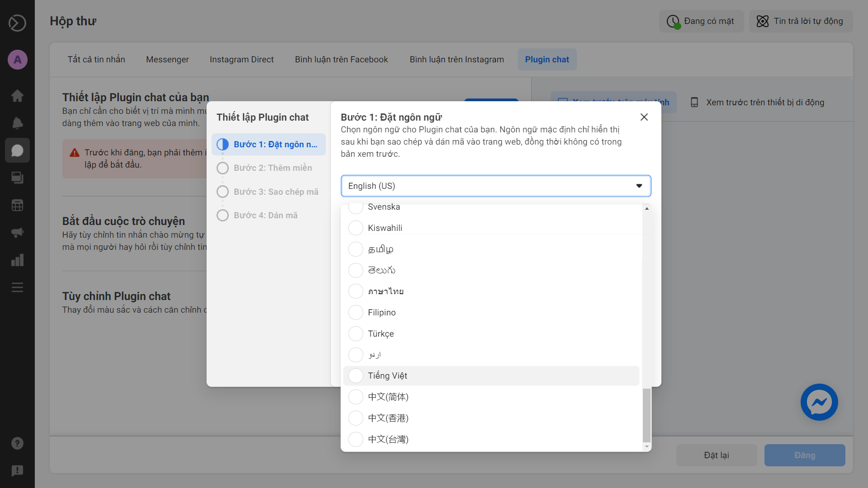Click the planner grid icon in sidebar
Screen dimensions: 868x488
[x=17, y=205]
